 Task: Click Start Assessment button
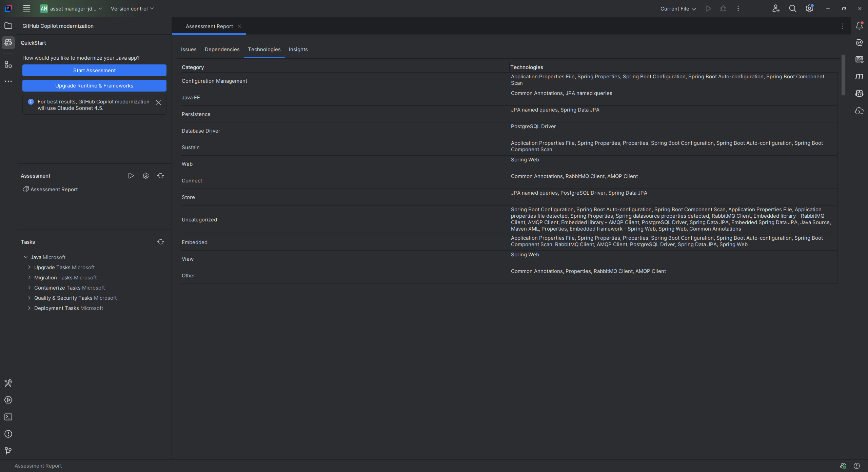click(x=94, y=71)
